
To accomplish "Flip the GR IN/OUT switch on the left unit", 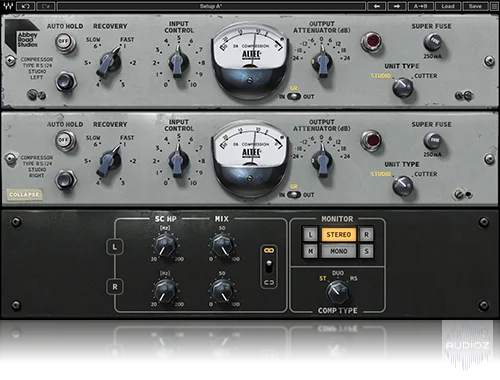I will tap(294, 96).
